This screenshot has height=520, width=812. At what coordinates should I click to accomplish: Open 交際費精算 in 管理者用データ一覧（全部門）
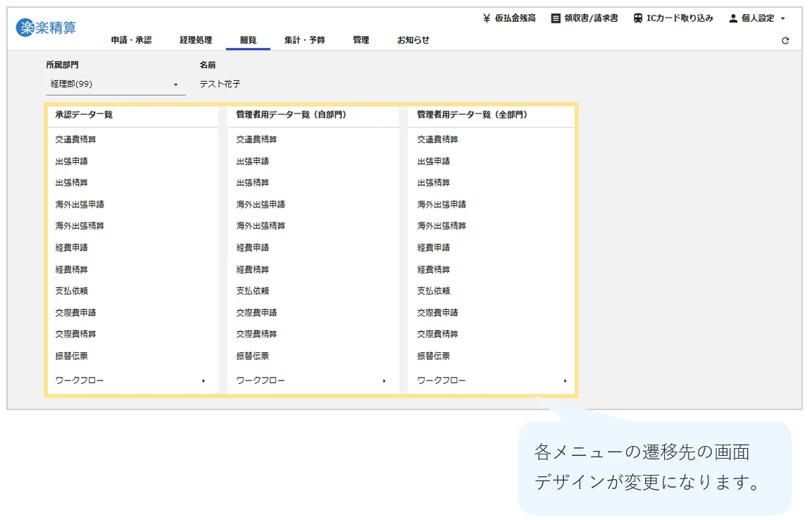[x=437, y=334]
